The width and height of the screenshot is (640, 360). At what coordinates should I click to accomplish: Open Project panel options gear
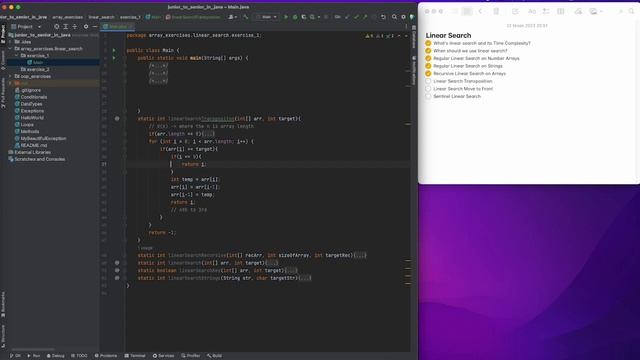coord(86,27)
